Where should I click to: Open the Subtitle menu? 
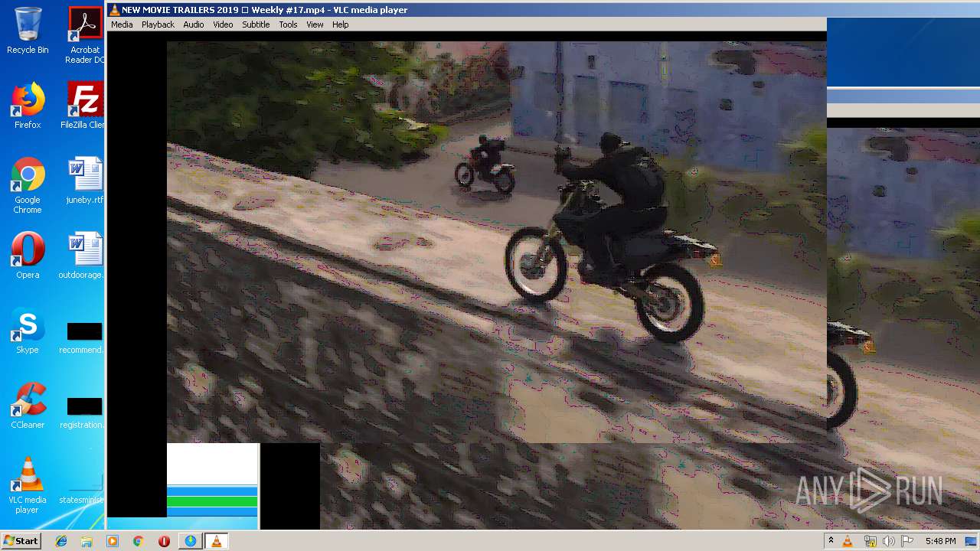[256, 24]
